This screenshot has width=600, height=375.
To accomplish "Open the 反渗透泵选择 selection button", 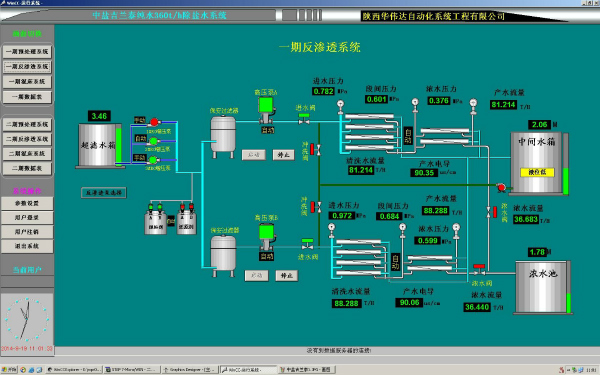I will tap(104, 192).
